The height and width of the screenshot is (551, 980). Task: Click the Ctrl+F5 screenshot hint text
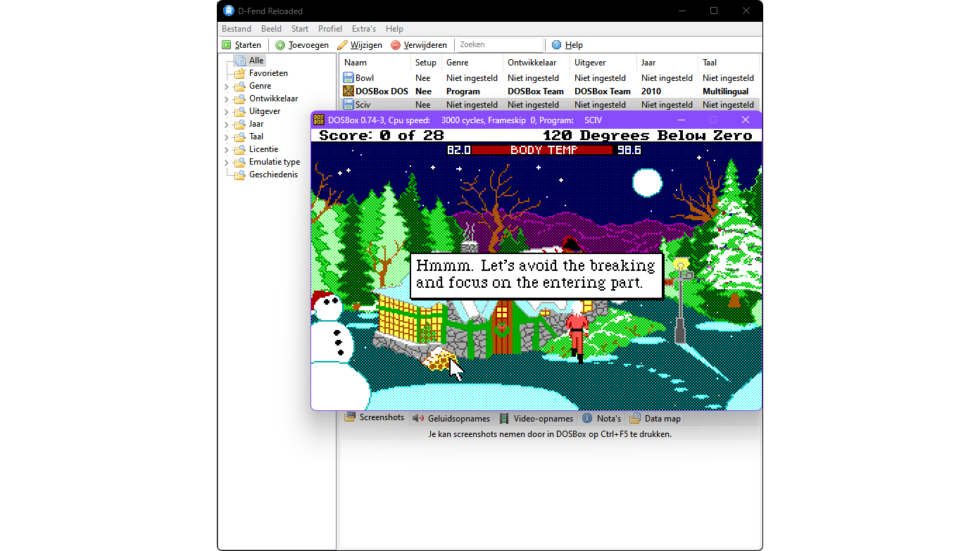(550, 434)
